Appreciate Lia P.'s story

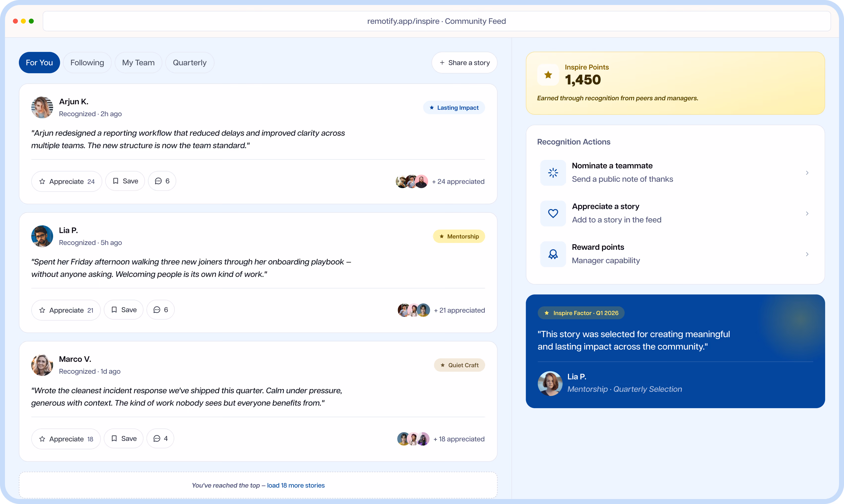click(66, 310)
